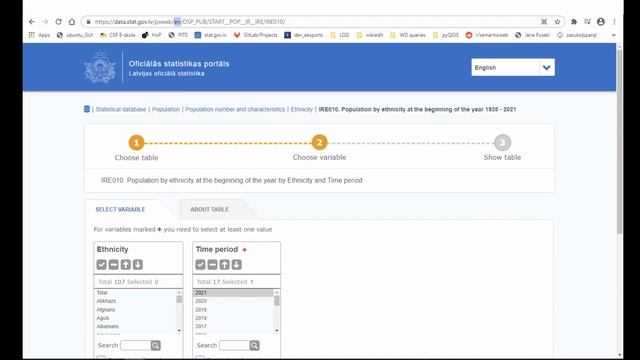Go to Ethnicity breadcrumb link
This screenshot has width=640, height=360.
coord(302,109)
